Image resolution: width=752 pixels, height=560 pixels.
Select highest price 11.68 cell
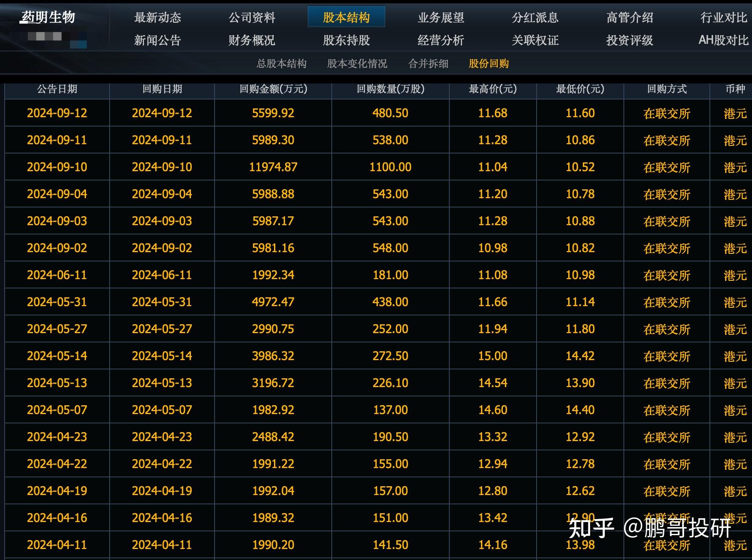coord(493,113)
